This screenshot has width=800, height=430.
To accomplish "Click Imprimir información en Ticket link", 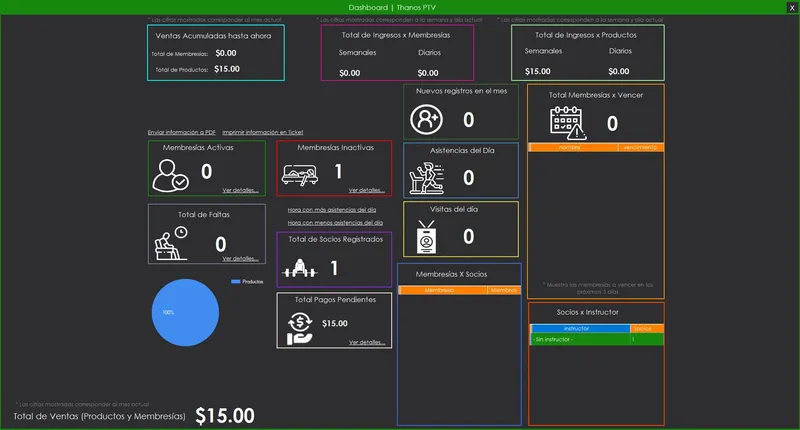I will [x=263, y=132].
